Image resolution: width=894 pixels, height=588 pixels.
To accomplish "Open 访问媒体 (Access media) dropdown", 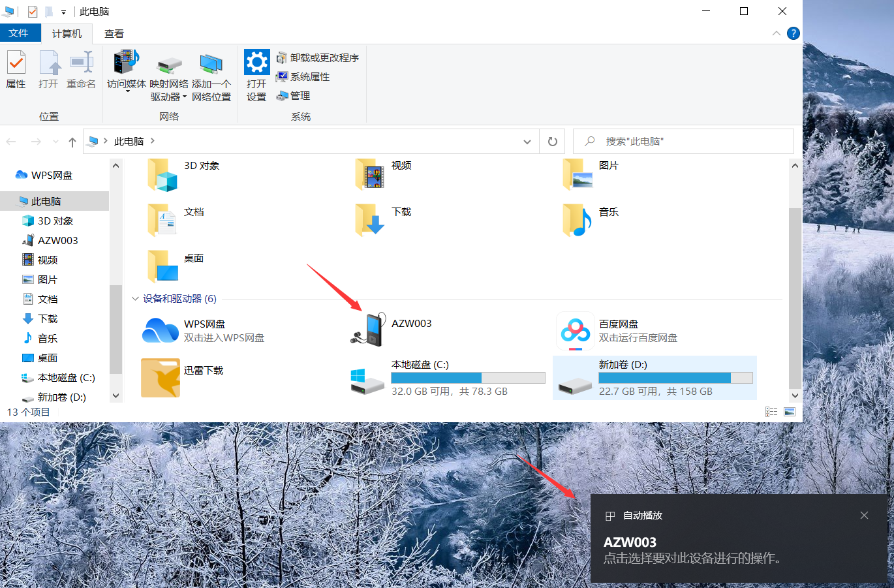I will tap(127, 70).
